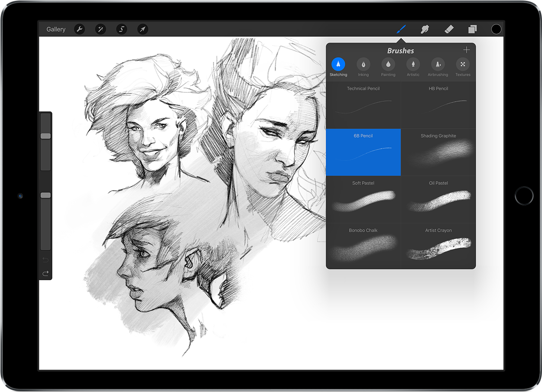The height and width of the screenshot is (392, 542).
Task: Open the Adjustments magic wand menu
Action: [101, 29]
